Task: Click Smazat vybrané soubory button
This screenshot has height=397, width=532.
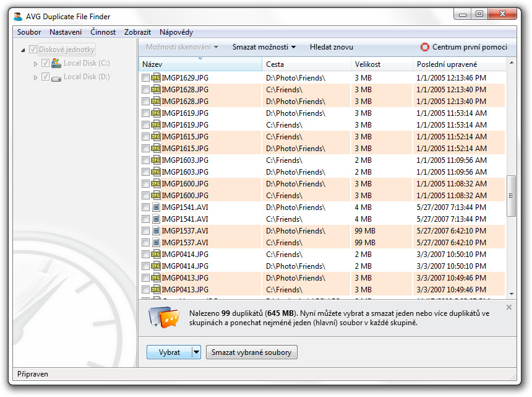Action: [251, 352]
